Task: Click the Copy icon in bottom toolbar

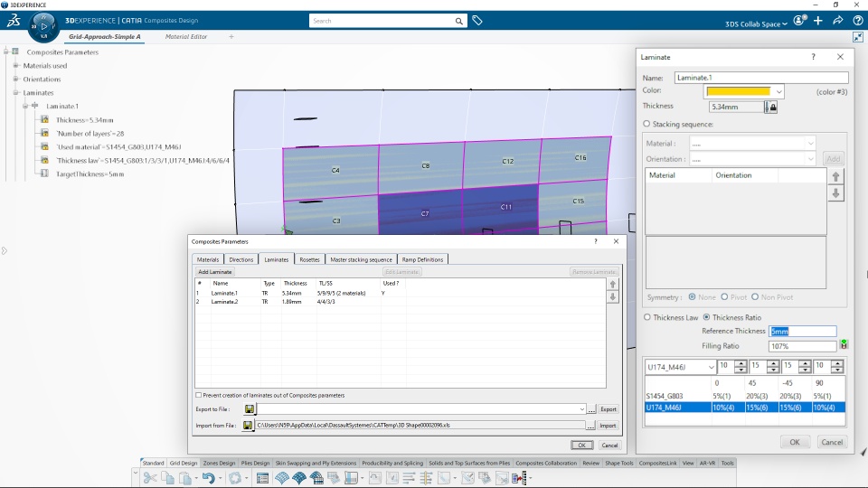Action: [167, 478]
